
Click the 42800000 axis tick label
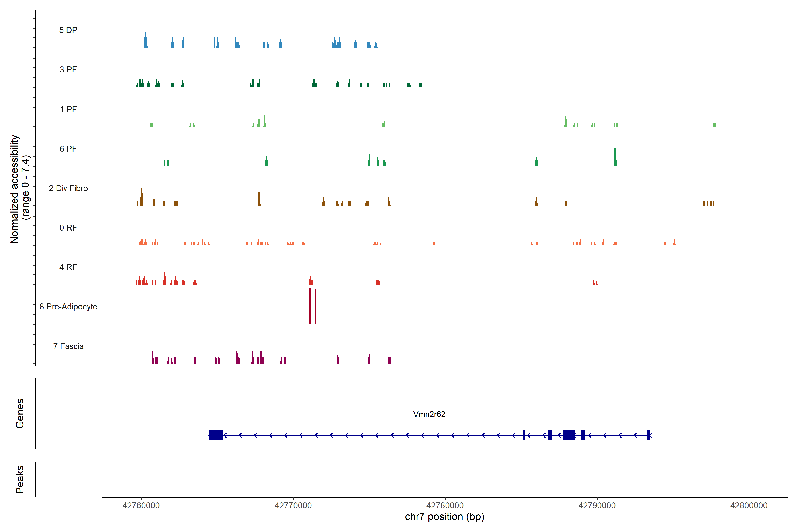(749, 505)
